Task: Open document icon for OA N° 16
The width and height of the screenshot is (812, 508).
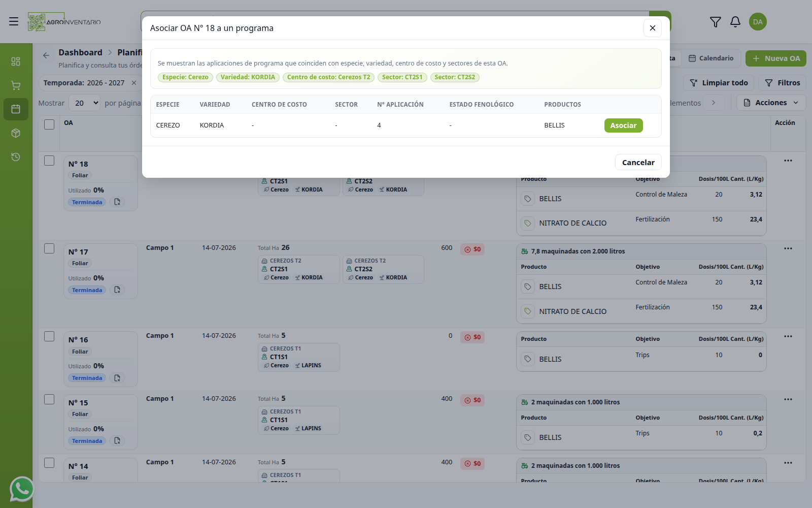Action: pyautogui.click(x=117, y=378)
